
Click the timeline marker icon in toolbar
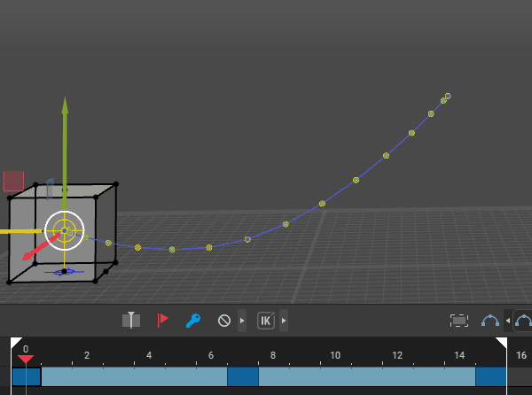click(x=131, y=321)
